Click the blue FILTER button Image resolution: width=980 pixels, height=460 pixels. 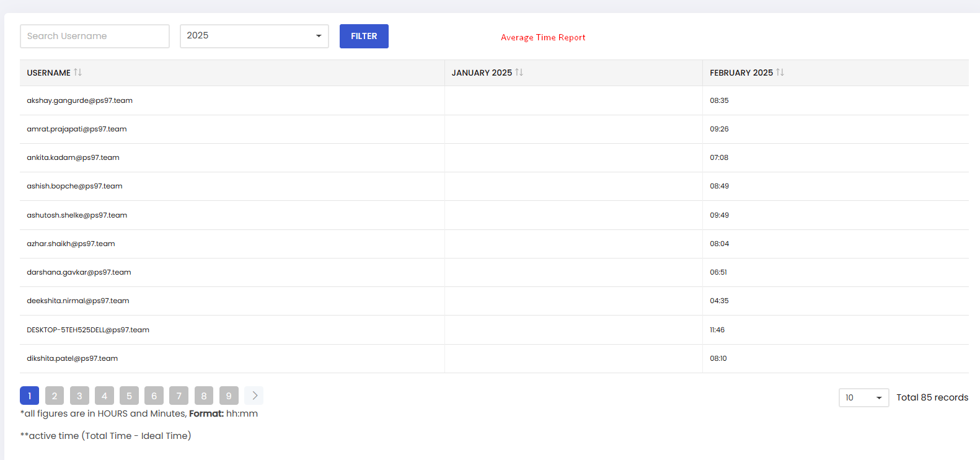coord(364,36)
